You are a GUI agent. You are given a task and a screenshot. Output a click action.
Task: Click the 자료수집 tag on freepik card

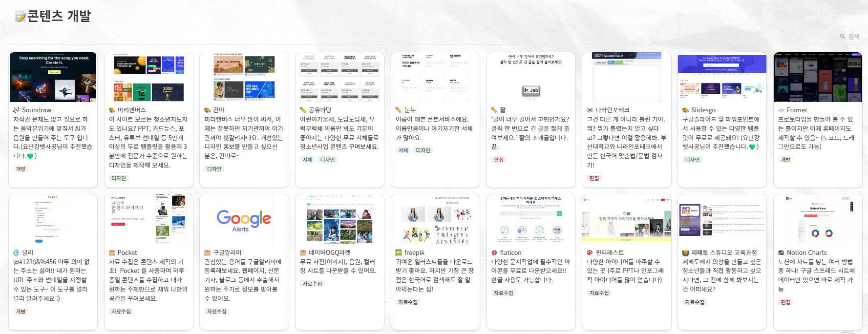click(x=408, y=302)
